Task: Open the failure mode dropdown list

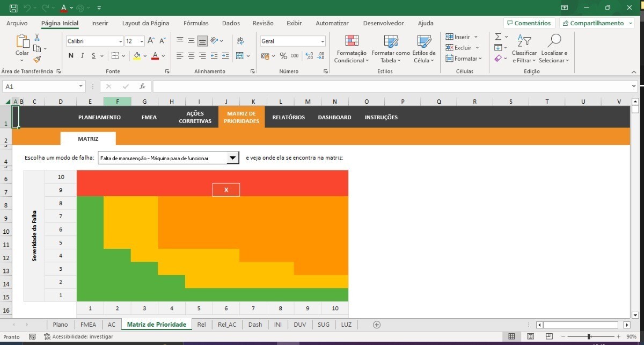Action: [x=232, y=158]
